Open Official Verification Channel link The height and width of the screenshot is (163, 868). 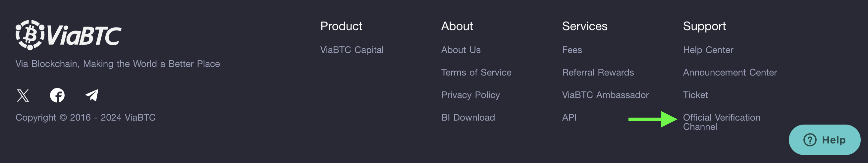click(722, 122)
